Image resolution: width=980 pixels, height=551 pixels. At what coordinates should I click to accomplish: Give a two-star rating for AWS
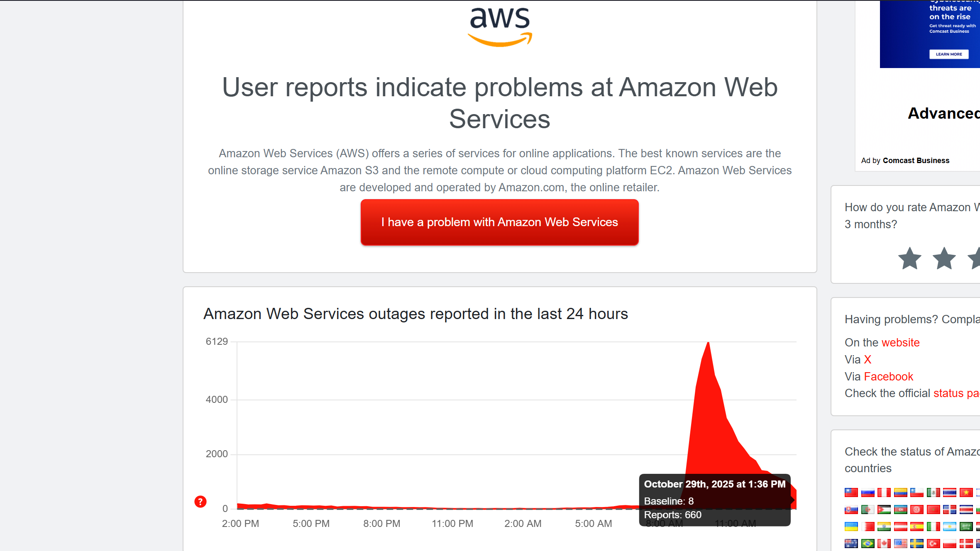click(944, 258)
